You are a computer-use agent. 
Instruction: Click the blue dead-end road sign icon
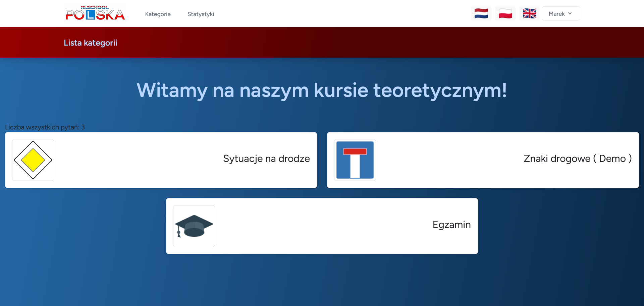coord(355,160)
